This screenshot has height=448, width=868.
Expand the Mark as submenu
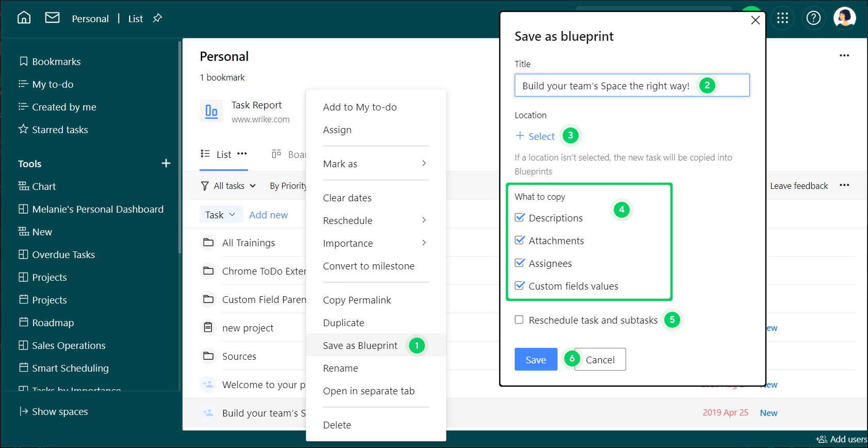(x=375, y=164)
